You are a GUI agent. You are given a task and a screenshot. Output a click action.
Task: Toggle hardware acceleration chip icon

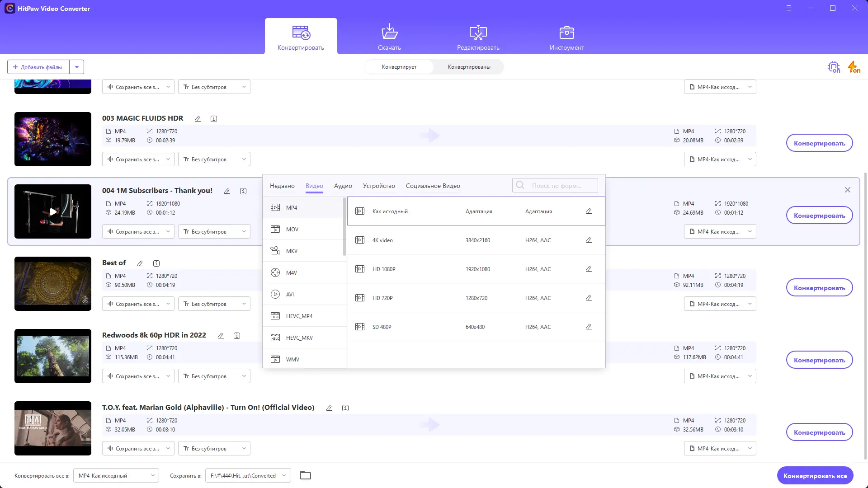click(x=834, y=67)
